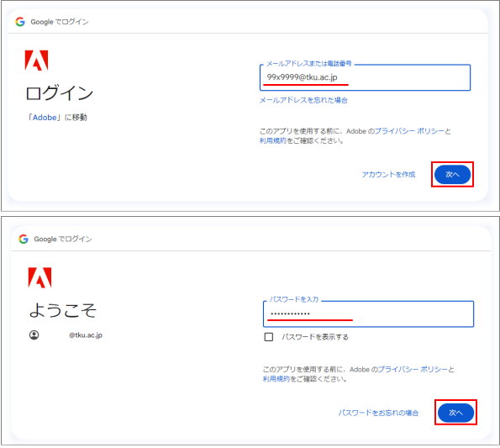Click the Google logo in the bottom dialog header
The image size is (500, 448).
click(x=24, y=239)
